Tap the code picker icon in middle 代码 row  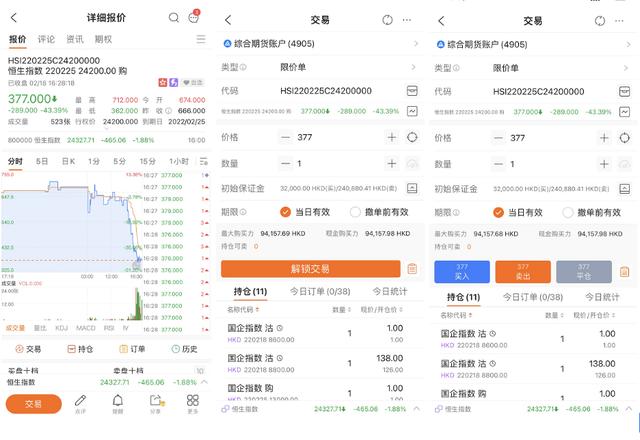(412, 91)
